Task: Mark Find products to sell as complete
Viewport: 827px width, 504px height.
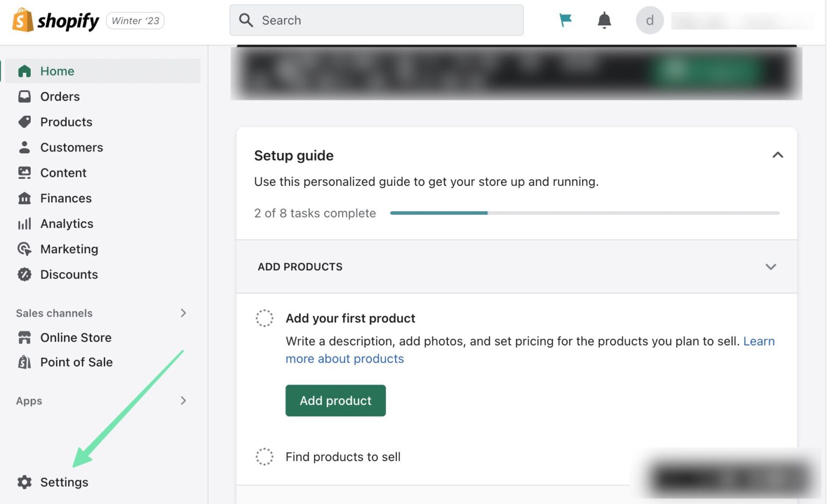Action: [x=264, y=457]
